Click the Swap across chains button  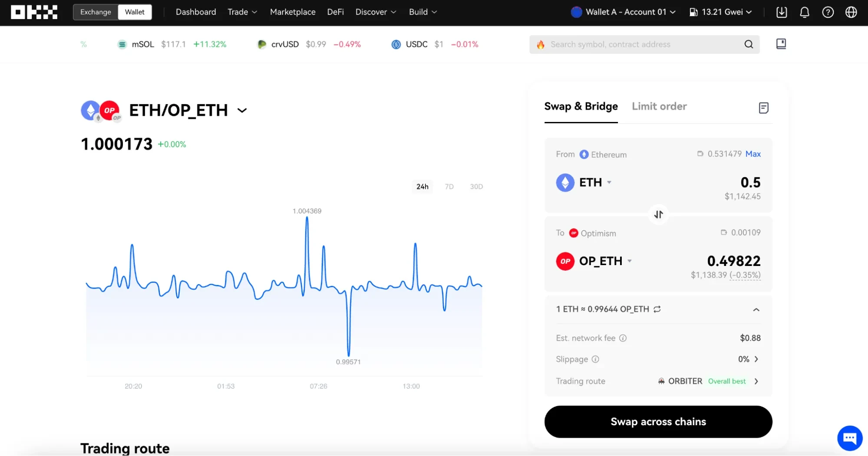[658, 422]
